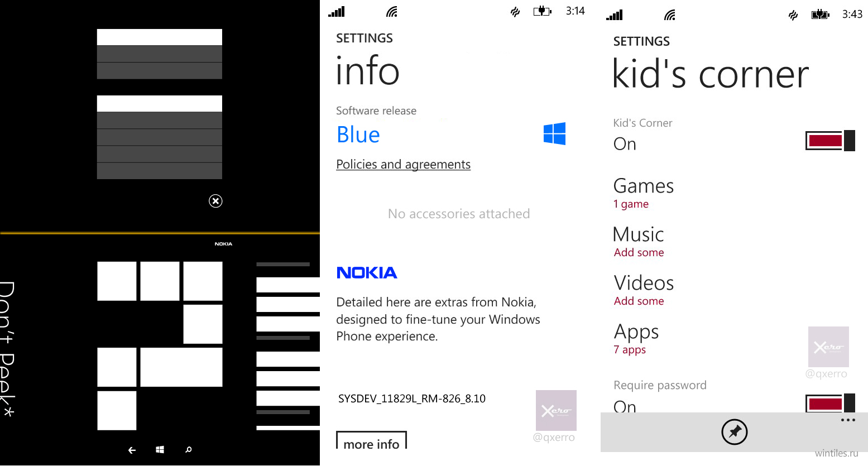Toggle the Require password switch
Image resolution: width=868 pixels, height=466 pixels.
(830, 403)
